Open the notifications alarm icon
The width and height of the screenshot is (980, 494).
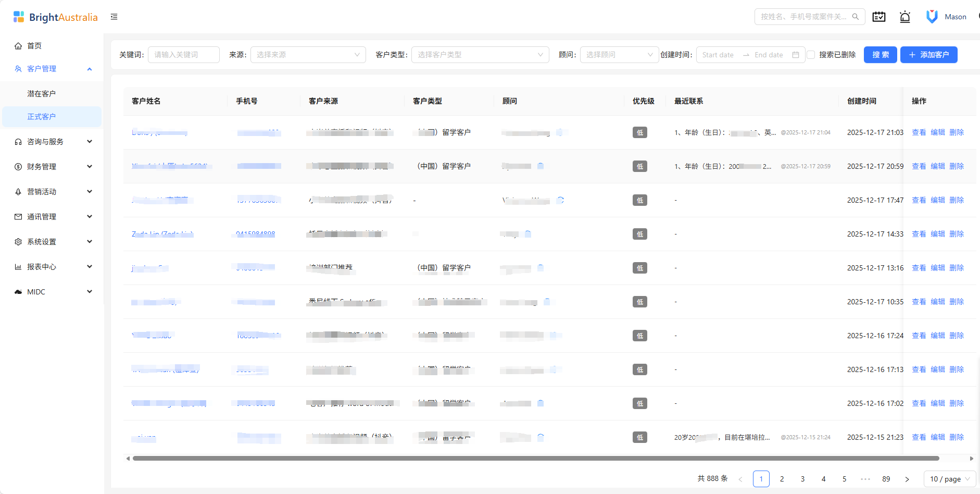tap(905, 16)
